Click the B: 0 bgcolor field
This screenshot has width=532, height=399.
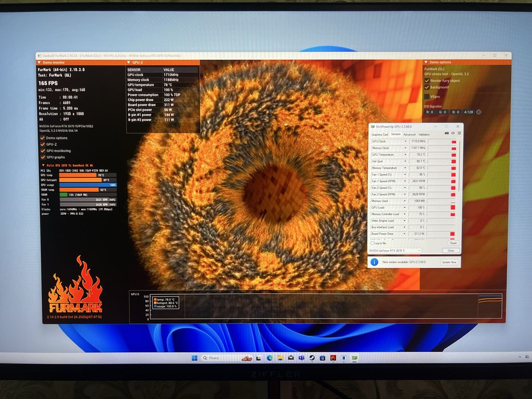(456, 112)
